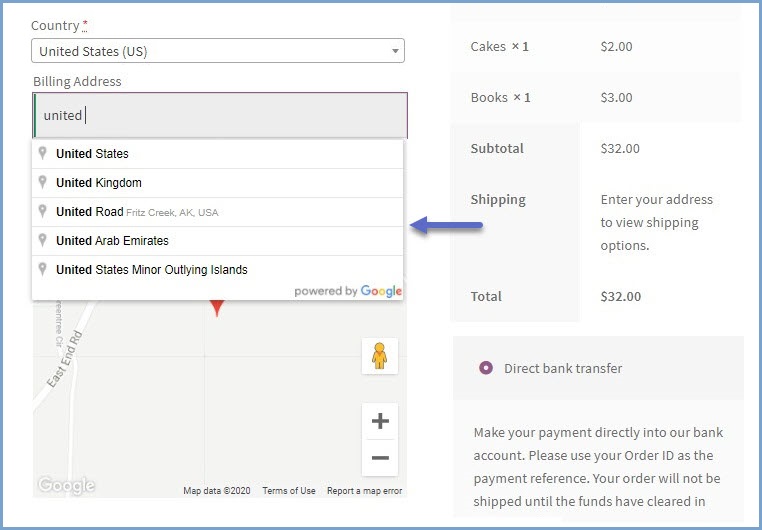Pick United Kingdom from autocomplete list
This screenshot has height=530, width=762.
(x=98, y=183)
